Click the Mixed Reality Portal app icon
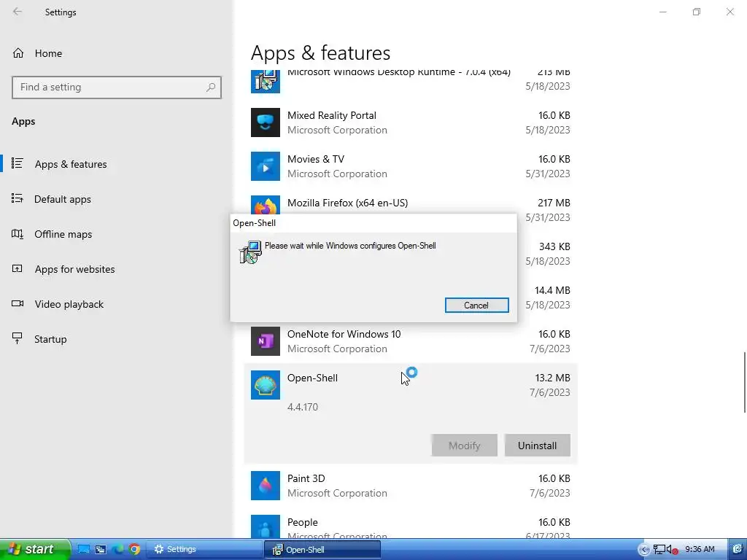Viewport: 747px width, 560px height. point(266,122)
